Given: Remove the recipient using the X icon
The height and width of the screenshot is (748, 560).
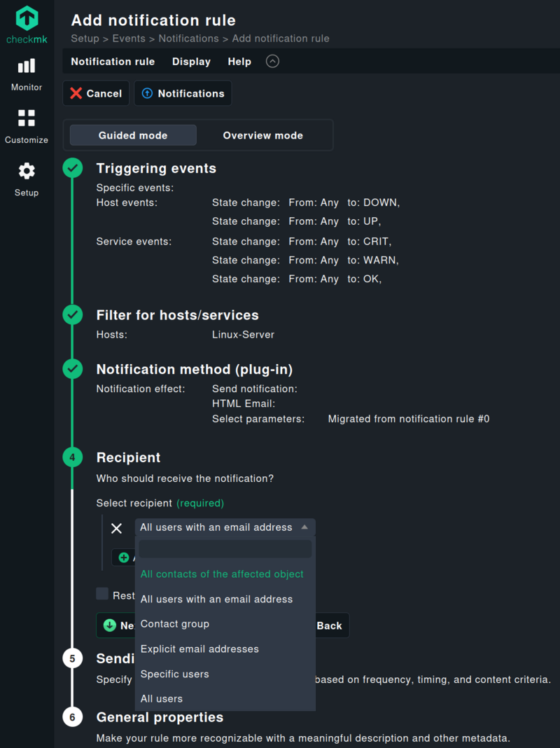Looking at the screenshot, I should click(116, 528).
